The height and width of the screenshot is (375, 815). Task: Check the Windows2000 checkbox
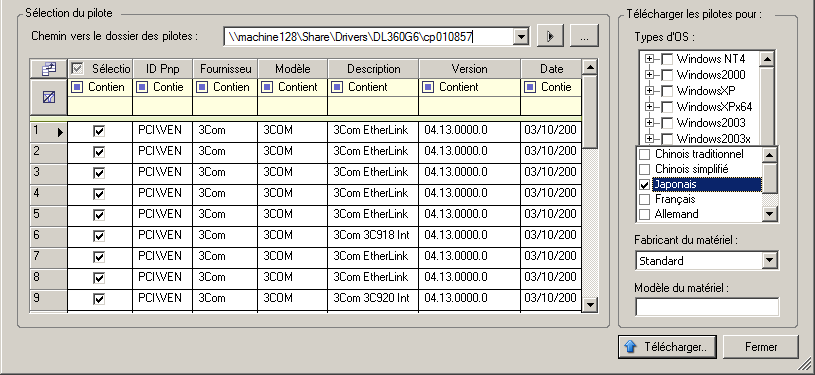[667, 75]
